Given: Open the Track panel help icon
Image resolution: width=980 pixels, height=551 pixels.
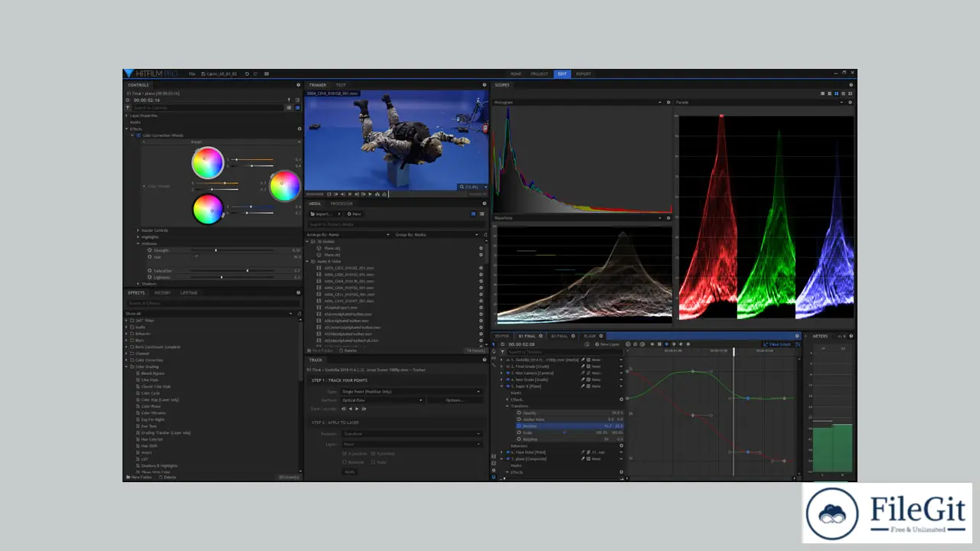Looking at the screenshot, I should [485, 360].
